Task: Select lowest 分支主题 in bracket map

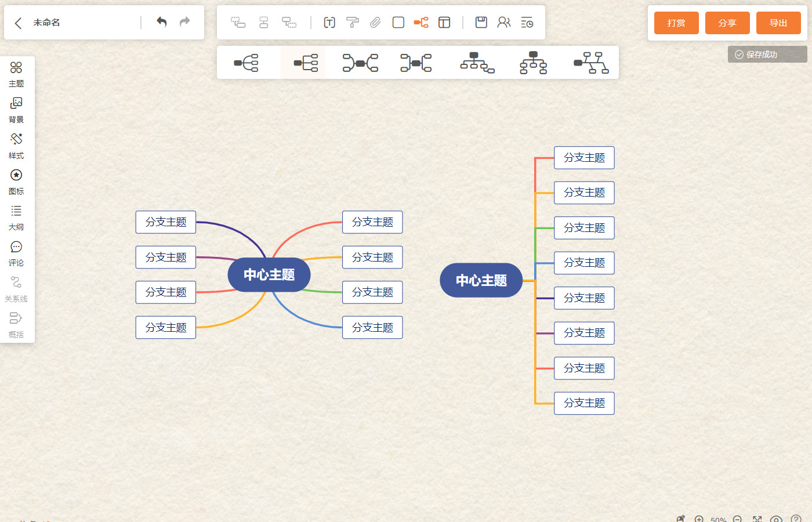Action: click(x=584, y=403)
